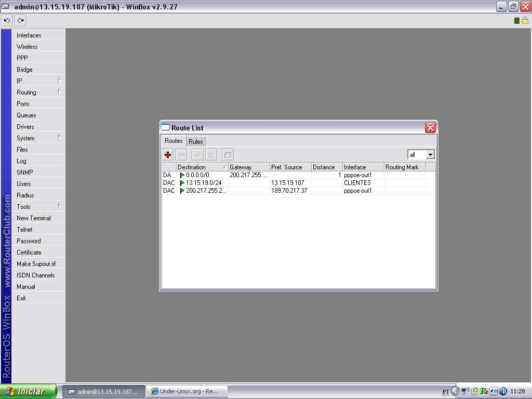This screenshot has height=399, width=532.
Task: Sort by Routing Mark column header
Action: coord(405,167)
